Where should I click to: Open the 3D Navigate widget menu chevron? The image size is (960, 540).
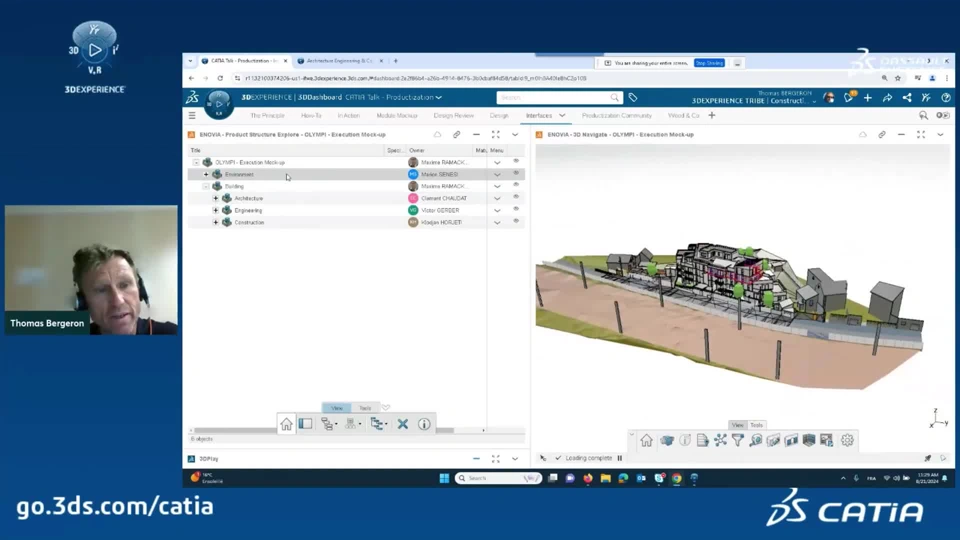pos(940,135)
